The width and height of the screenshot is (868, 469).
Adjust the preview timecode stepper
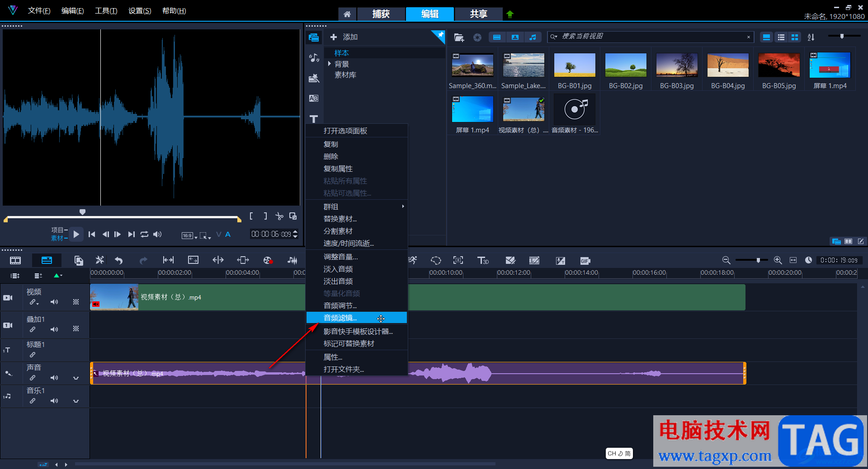[295, 234]
